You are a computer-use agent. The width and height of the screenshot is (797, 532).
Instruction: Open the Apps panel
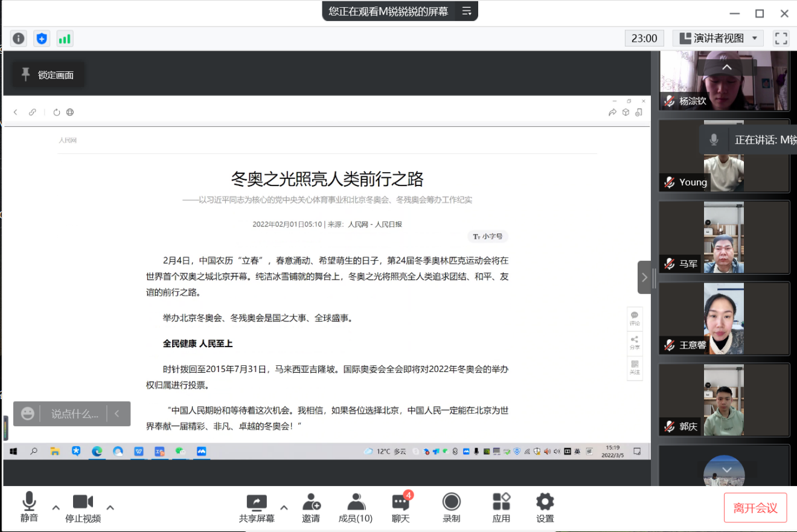pos(501,507)
